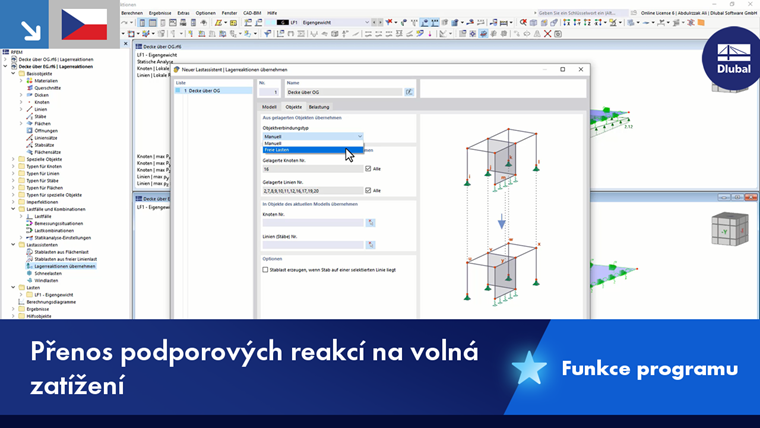Click the Querschnitte icon in navigator tree

pyautogui.click(x=30, y=88)
